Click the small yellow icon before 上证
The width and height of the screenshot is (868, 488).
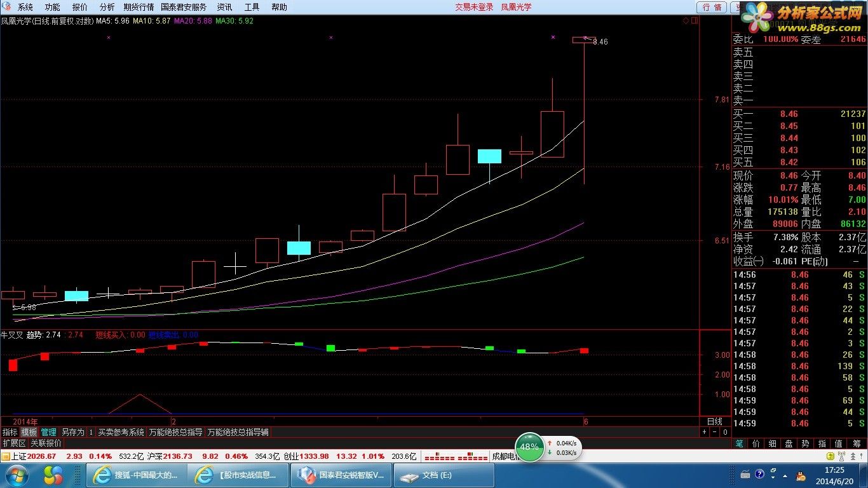(5, 456)
